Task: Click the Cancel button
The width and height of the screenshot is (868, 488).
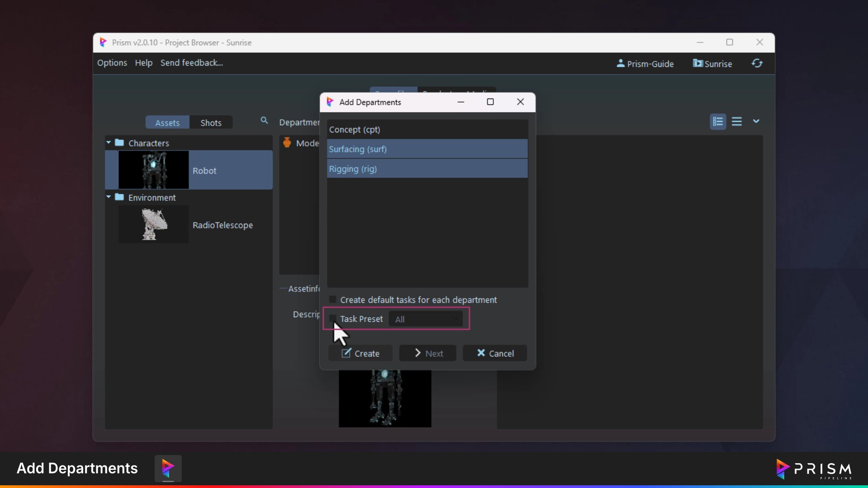Action: click(495, 353)
